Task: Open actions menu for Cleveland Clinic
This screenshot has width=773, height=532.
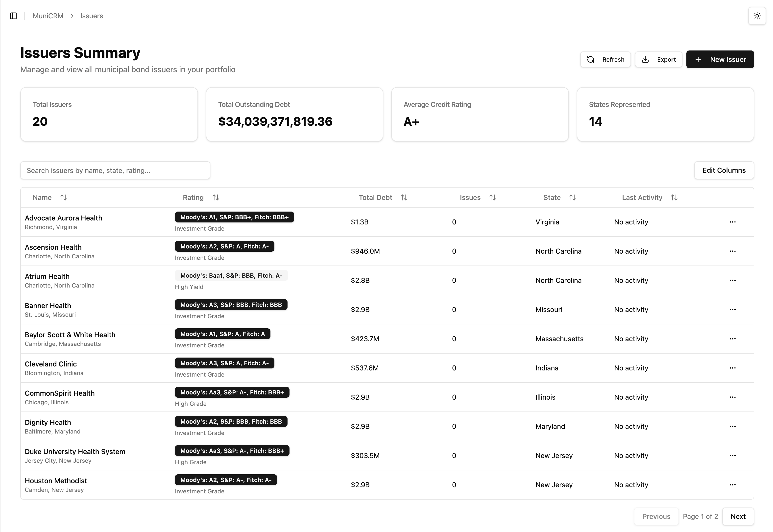Action: [x=732, y=368]
